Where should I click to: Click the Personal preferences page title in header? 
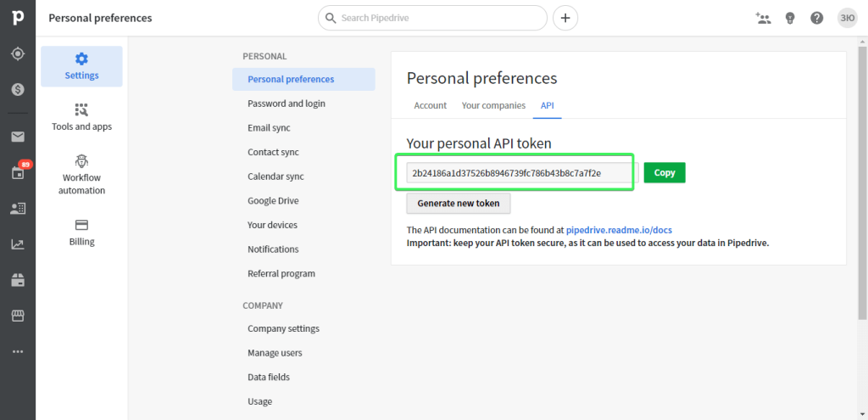(100, 19)
